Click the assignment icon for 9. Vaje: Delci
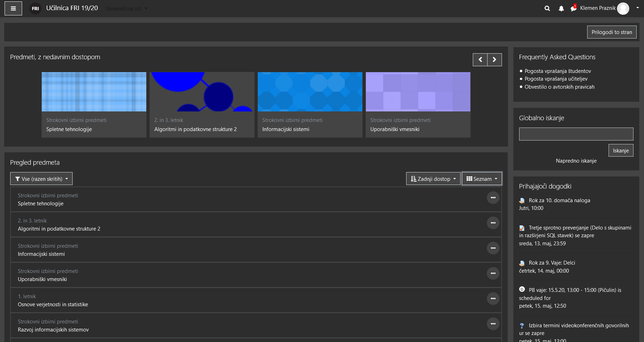This screenshot has height=342, width=644. 522,263
